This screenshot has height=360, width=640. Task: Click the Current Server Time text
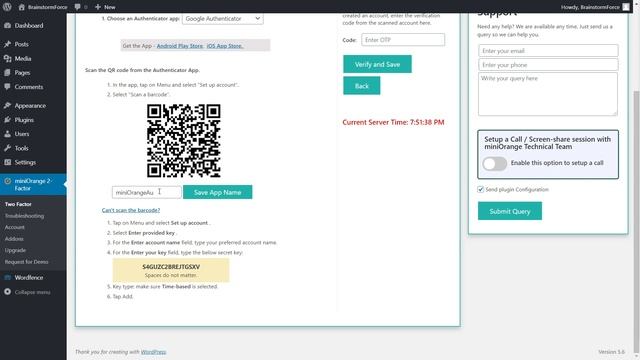[393, 122]
